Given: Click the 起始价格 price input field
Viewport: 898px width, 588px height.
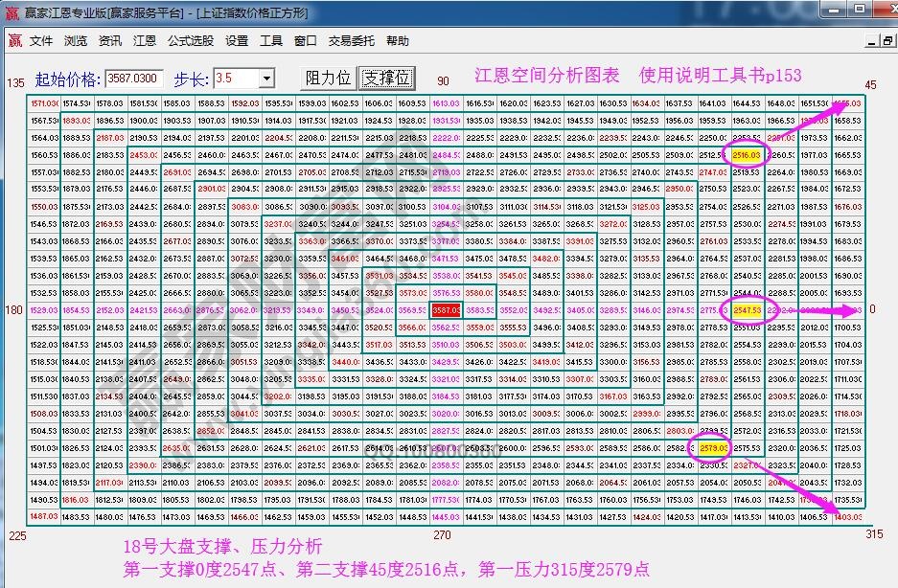Looking at the screenshot, I should (134, 78).
